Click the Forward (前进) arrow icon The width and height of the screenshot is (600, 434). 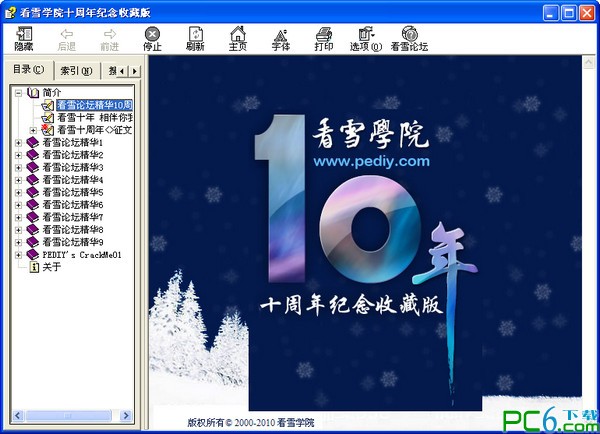coord(110,34)
